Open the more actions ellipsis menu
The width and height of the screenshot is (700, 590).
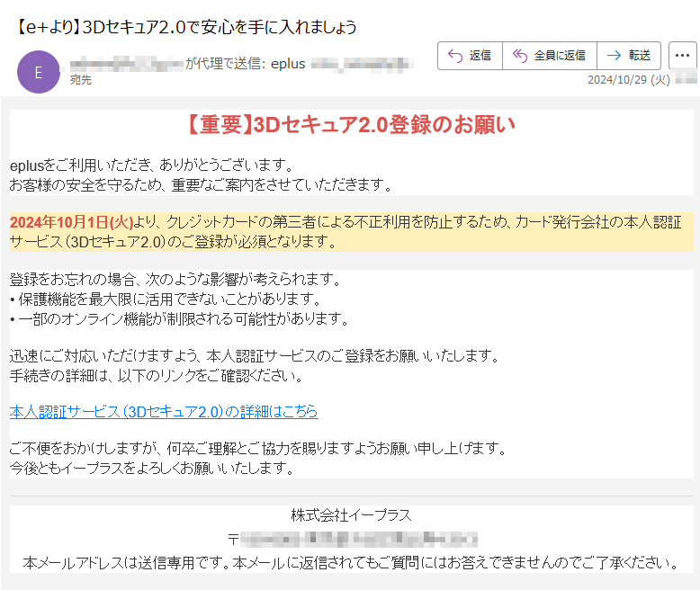[x=682, y=56]
